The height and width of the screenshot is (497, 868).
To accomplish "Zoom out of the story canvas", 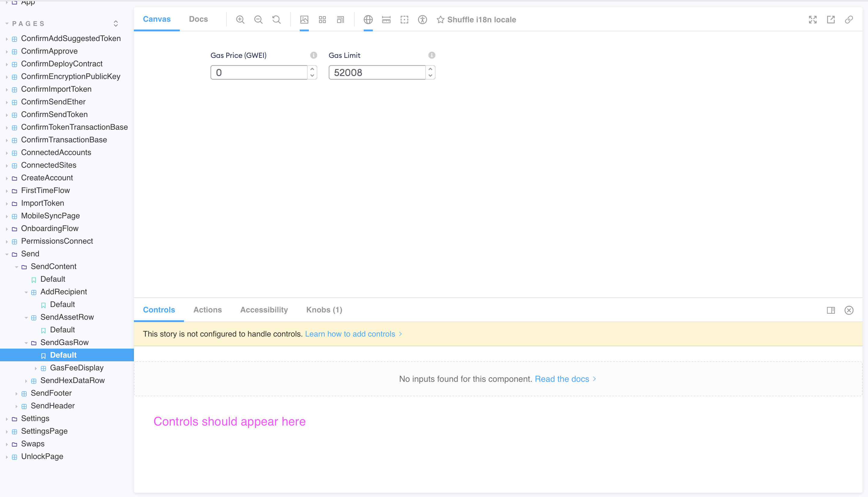I will point(258,20).
